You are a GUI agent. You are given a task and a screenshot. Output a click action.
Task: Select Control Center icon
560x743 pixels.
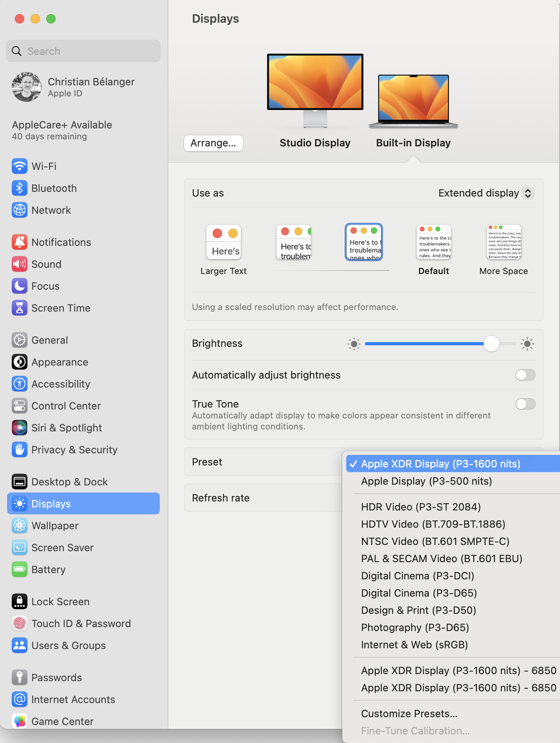[20, 406]
